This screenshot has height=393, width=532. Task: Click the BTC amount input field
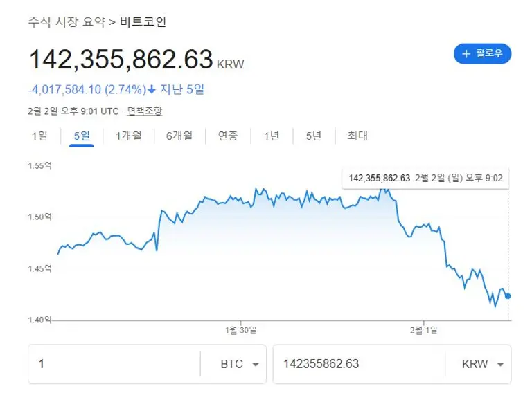tap(114, 364)
